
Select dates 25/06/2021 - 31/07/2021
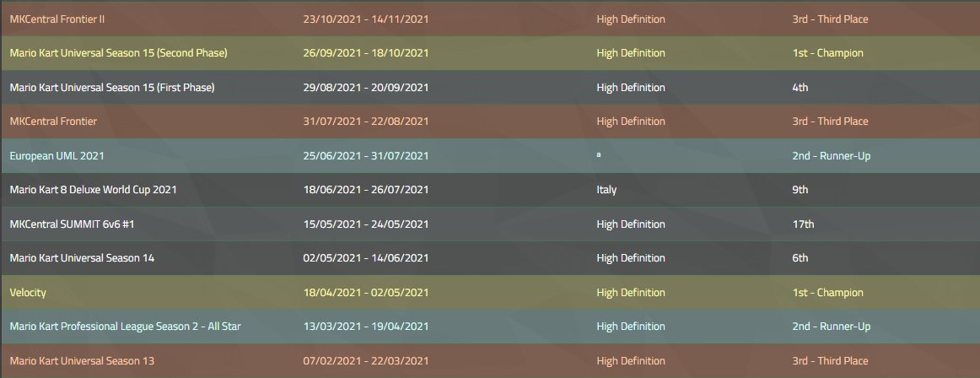pyautogui.click(x=366, y=155)
